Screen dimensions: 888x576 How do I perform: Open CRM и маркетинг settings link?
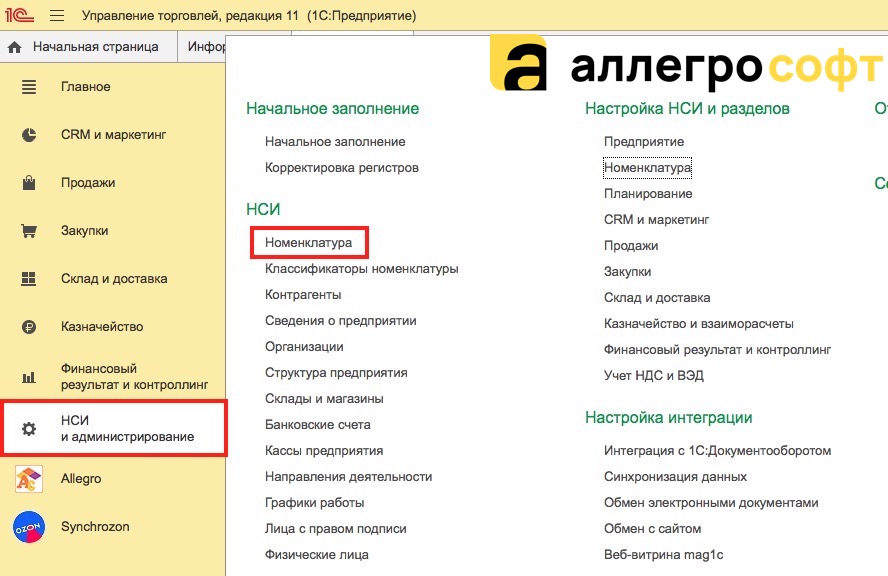[656, 220]
